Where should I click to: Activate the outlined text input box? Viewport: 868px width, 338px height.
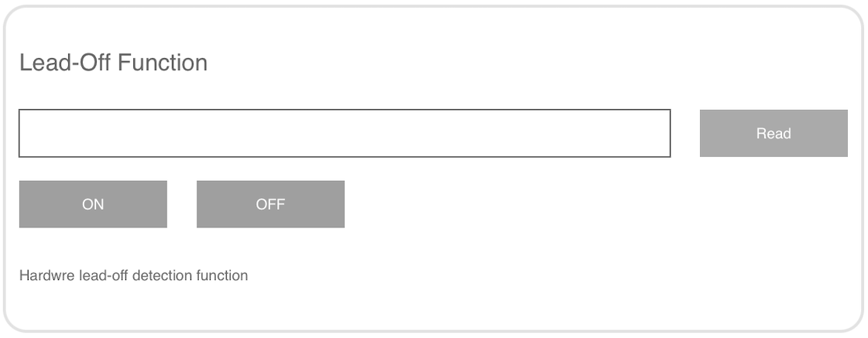pos(345,133)
